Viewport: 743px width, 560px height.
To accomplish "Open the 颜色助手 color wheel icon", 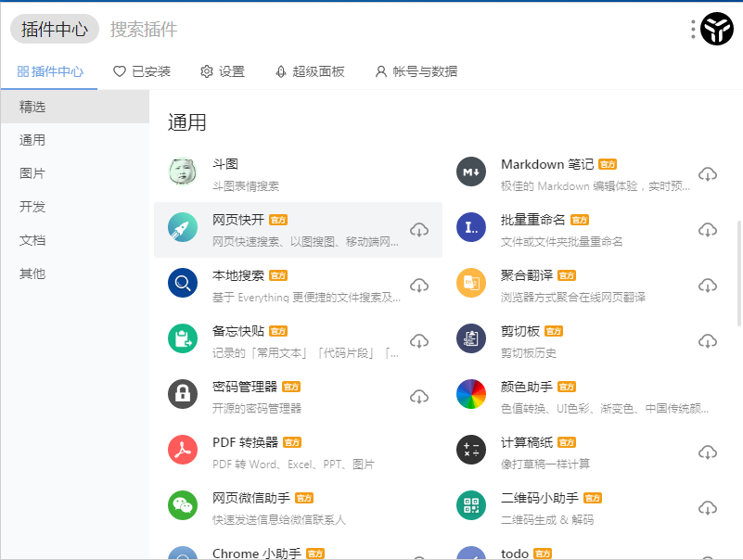I will (471, 395).
